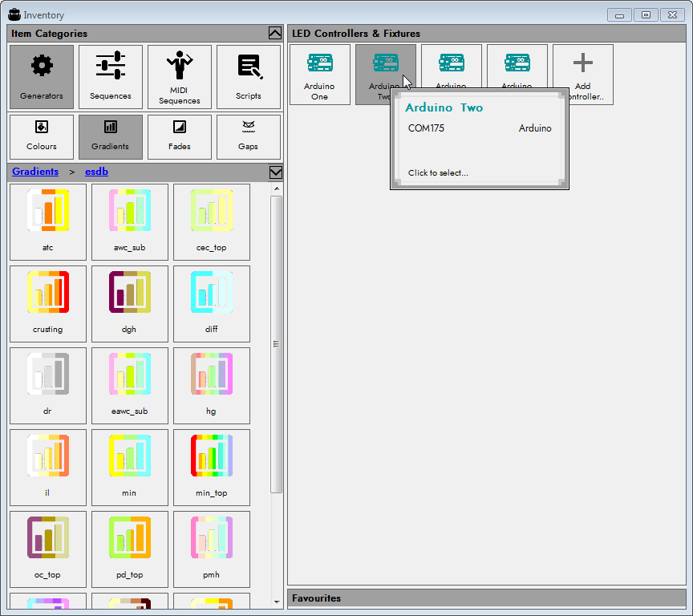Select the Generators category

click(x=42, y=76)
